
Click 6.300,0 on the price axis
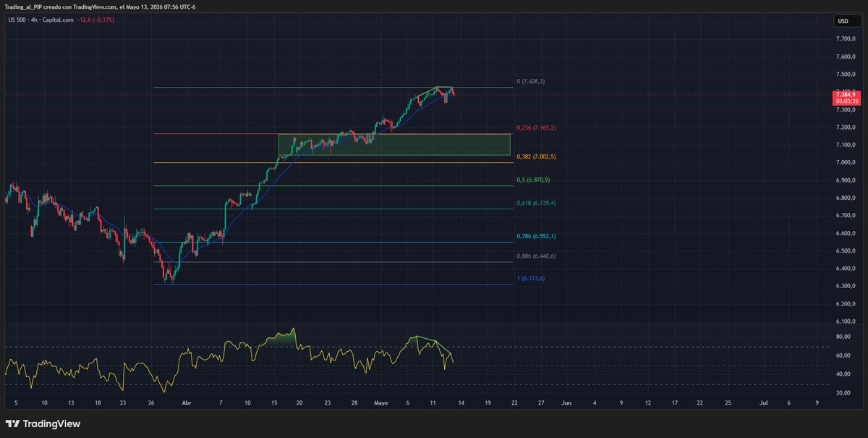(x=846, y=286)
